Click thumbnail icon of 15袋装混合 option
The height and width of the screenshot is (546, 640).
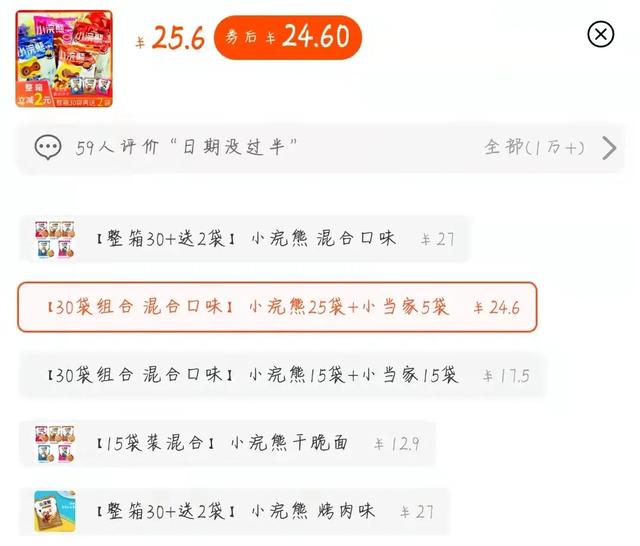pyautogui.click(x=55, y=444)
